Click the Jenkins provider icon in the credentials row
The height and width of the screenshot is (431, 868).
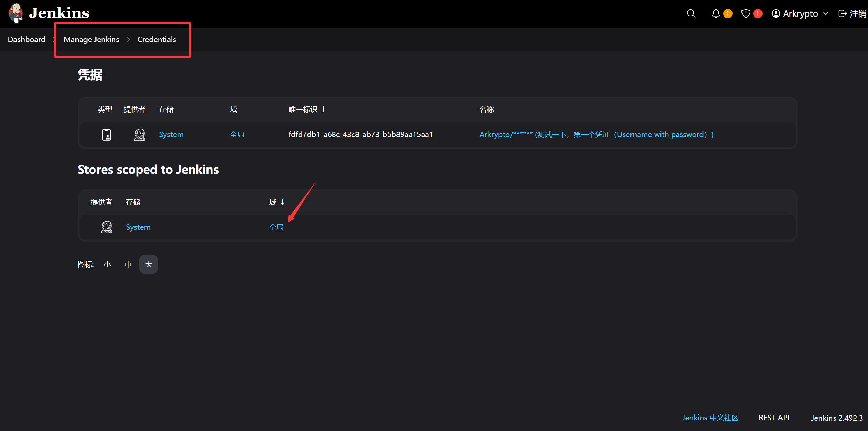click(x=140, y=134)
